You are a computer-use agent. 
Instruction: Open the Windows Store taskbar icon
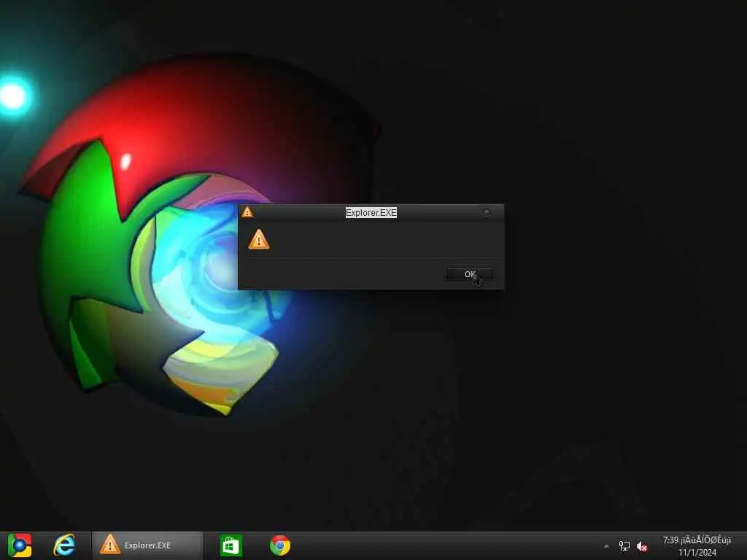point(231,545)
